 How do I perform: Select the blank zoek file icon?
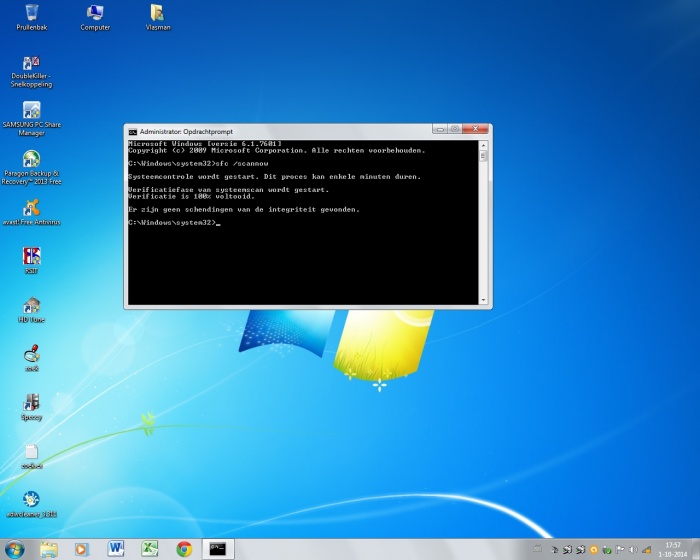click(31, 456)
